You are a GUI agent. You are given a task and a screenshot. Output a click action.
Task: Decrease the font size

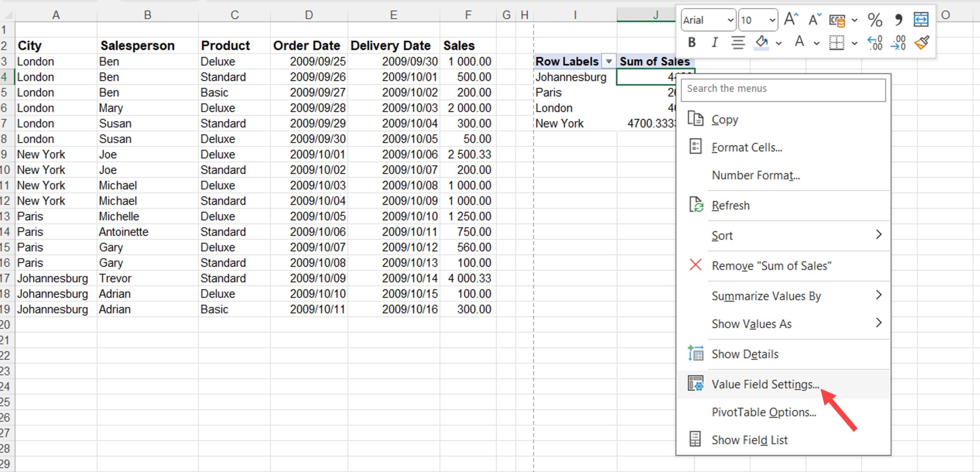point(814,19)
